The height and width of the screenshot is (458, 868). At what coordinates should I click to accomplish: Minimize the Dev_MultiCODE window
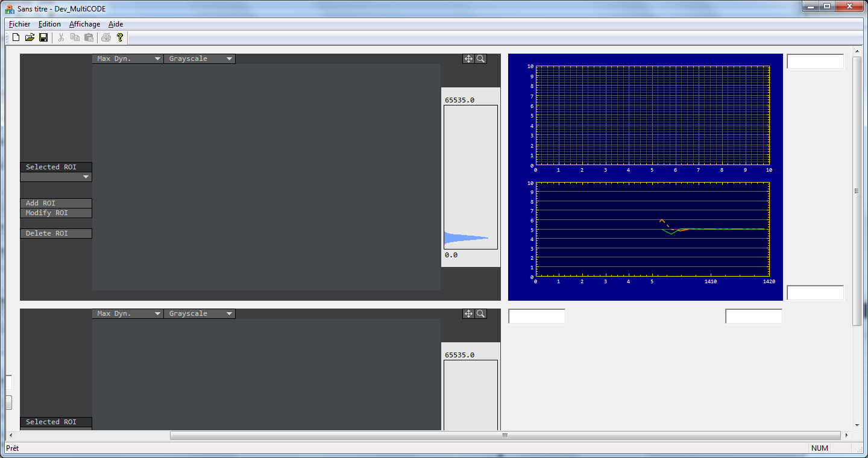click(810, 6)
